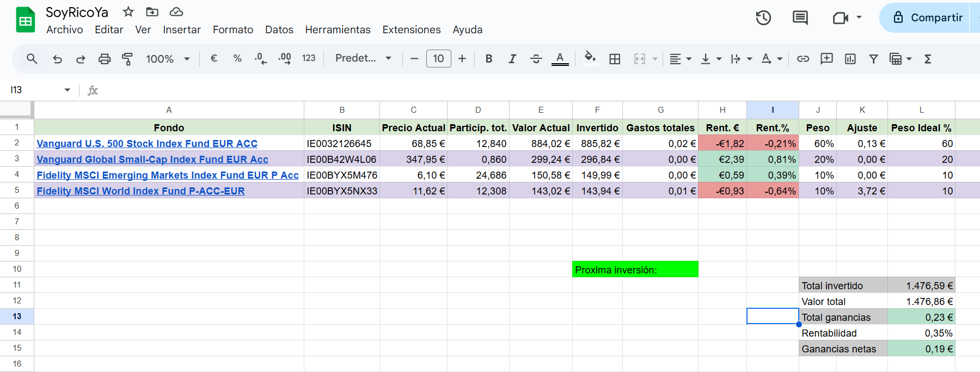The height and width of the screenshot is (372, 980).
Task: Open the Editar menu
Action: pos(109,30)
